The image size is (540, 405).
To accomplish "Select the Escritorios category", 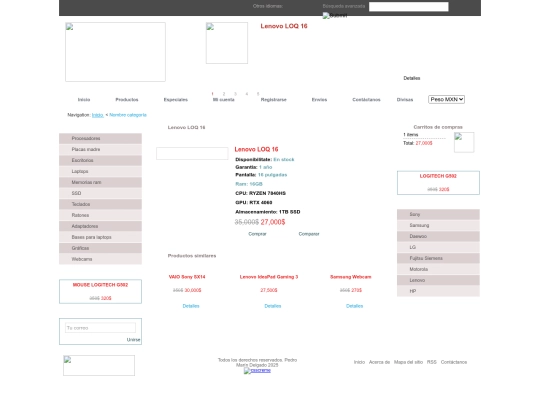I will coord(100,160).
